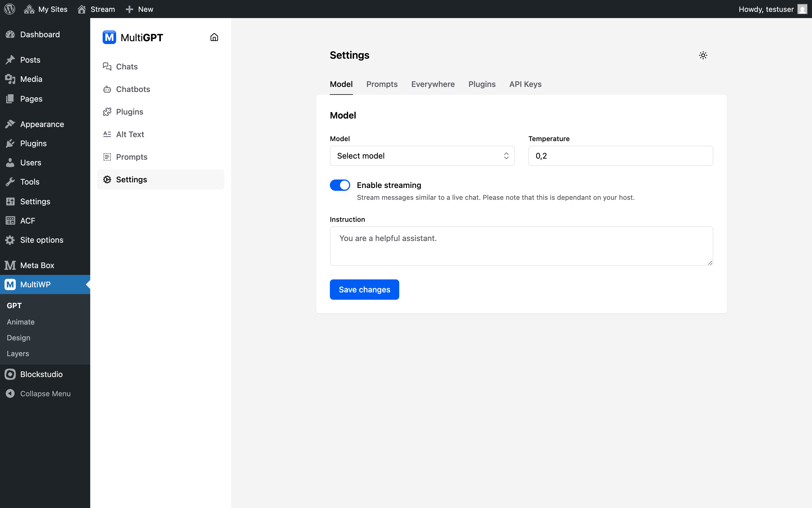This screenshot has height=508, width=812.
Task: Switch to the Everywhere tab
Action: [433, 84]
